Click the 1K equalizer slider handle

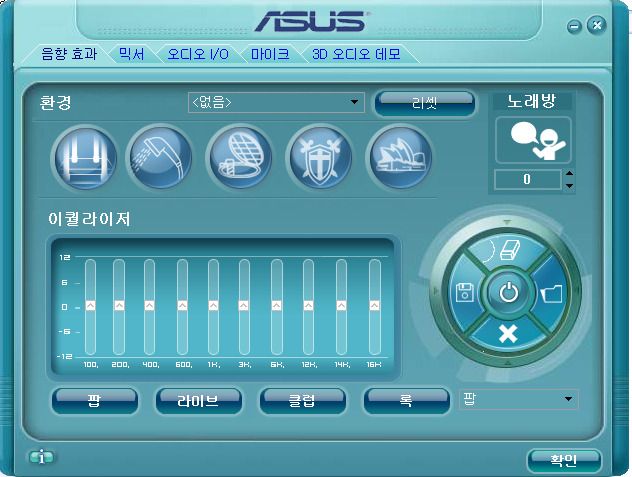(214, 305)
